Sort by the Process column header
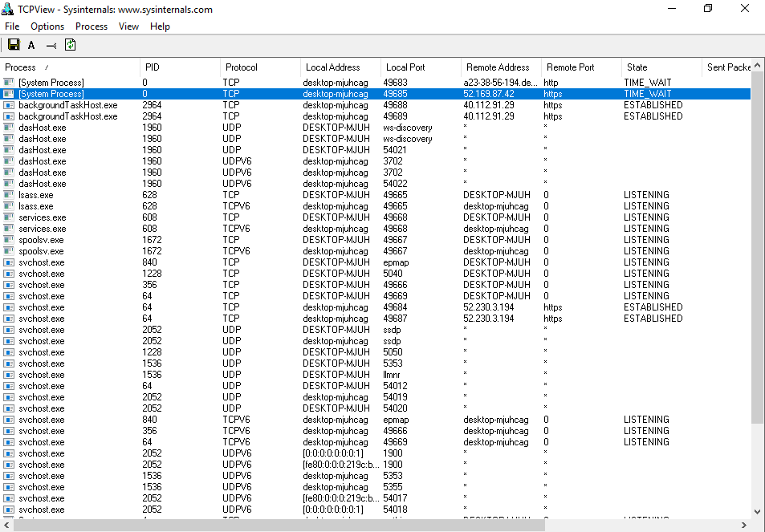The image size is (765, 532). pos(70,67)
